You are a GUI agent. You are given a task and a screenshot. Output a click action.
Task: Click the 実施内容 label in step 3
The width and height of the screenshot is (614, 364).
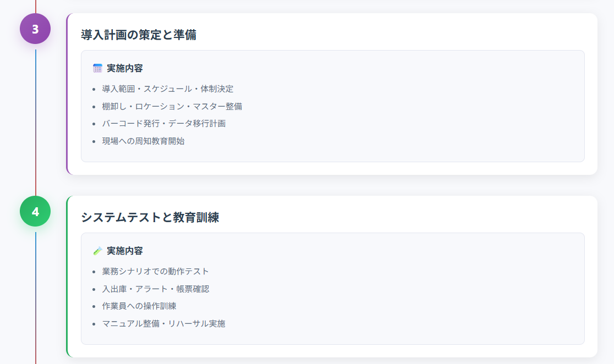point(125,68)
